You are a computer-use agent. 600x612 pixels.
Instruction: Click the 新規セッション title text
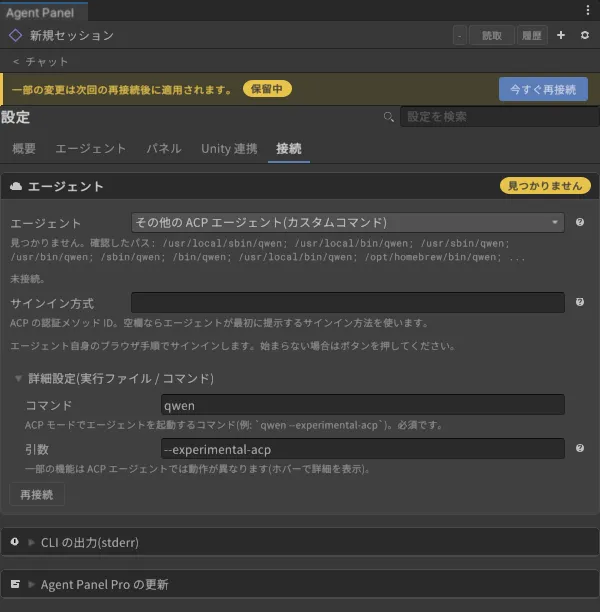click(x=72, y=36)
